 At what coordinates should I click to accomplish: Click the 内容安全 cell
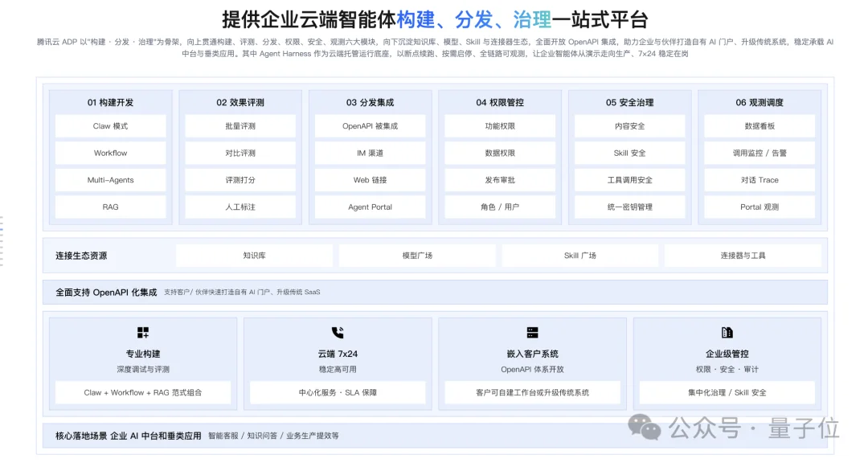pos(630,126)
